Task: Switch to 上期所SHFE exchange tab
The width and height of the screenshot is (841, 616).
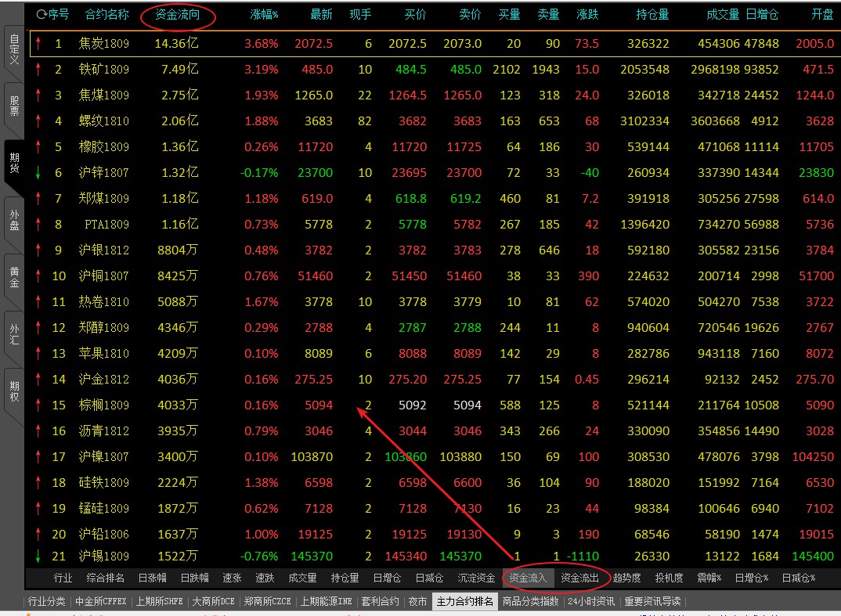Action: tap(158, 601)
